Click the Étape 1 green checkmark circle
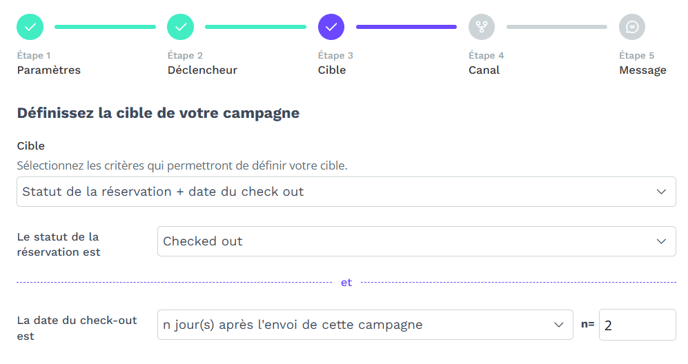The height and width of the screenshot is (364, 688). coord(30,27)
